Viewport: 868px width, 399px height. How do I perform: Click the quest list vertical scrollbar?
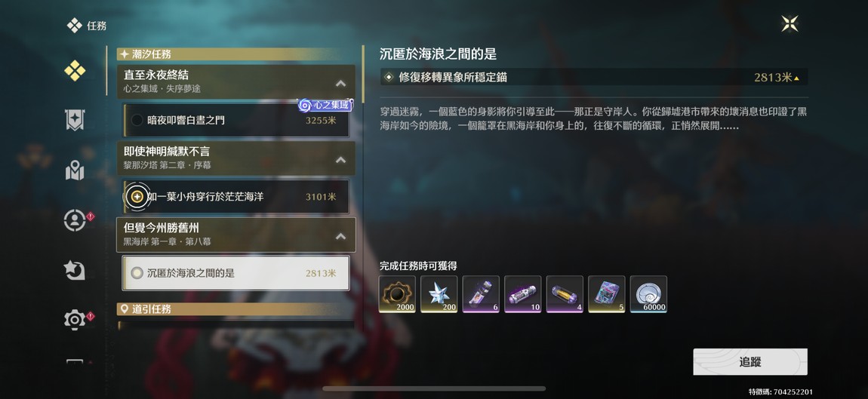tap(363, 74)
